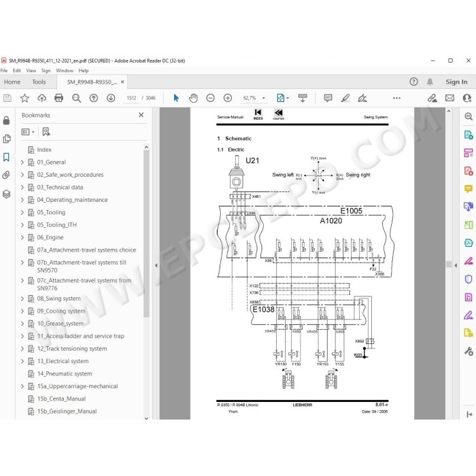Click the scrolling/read mode keyboard icon
This screenshot has height=476, width=476.
303,98
